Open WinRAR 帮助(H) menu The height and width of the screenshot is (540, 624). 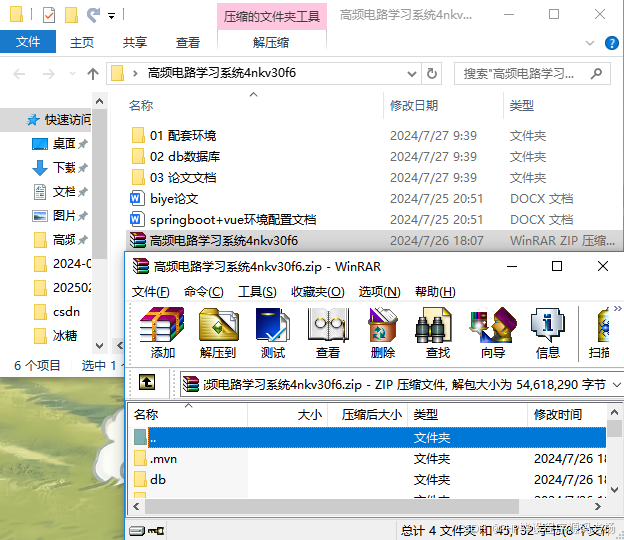[x=435, y=292]
